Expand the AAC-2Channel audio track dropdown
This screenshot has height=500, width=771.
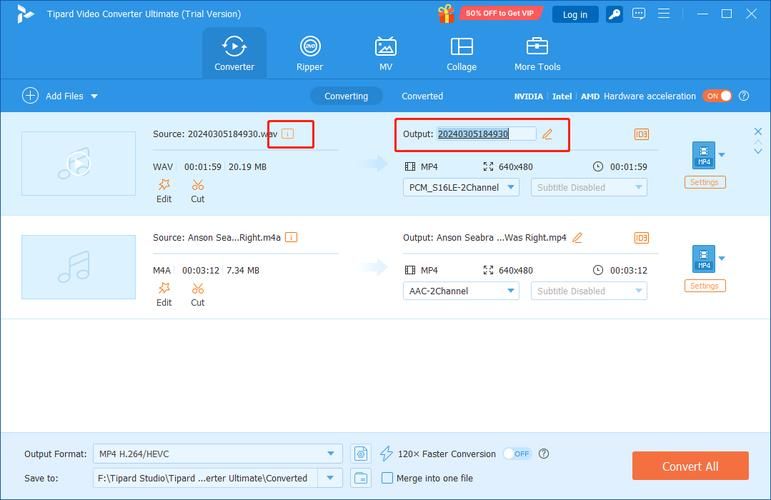tap(461, 291)
